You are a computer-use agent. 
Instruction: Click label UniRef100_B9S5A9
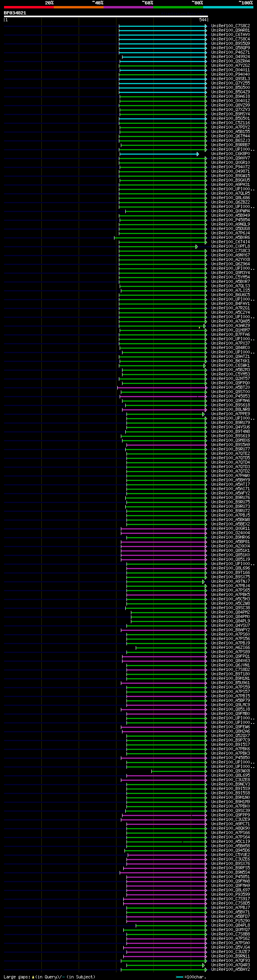pos(230,445)
